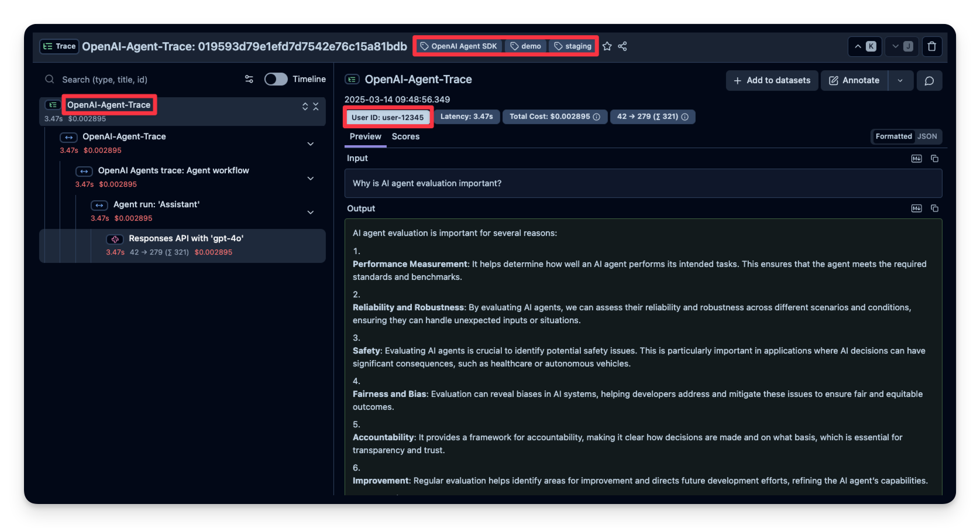Click the search traces input field
The image size is (980, 528).
tap(135, 79)
